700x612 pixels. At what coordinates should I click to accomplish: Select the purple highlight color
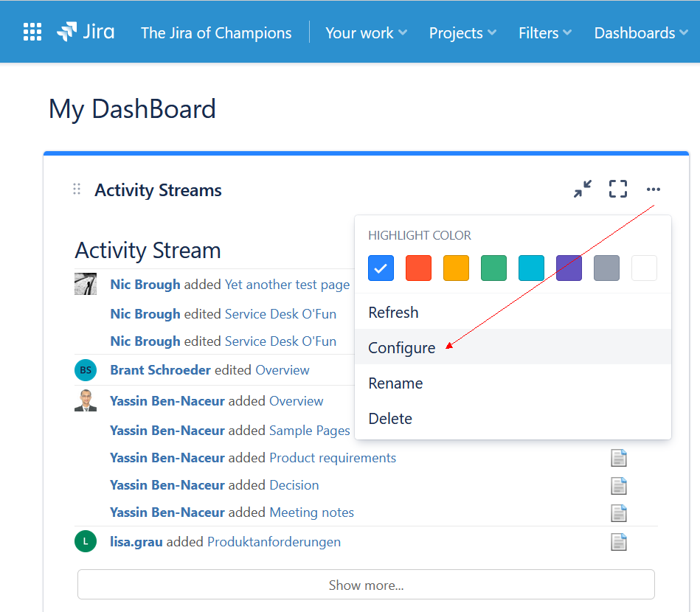(x=569, y=268)
